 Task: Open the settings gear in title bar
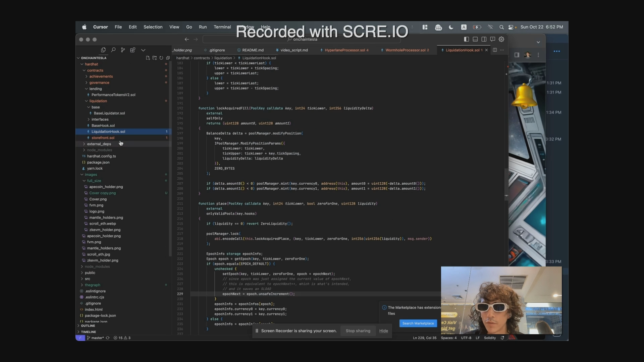click(501, 39)
